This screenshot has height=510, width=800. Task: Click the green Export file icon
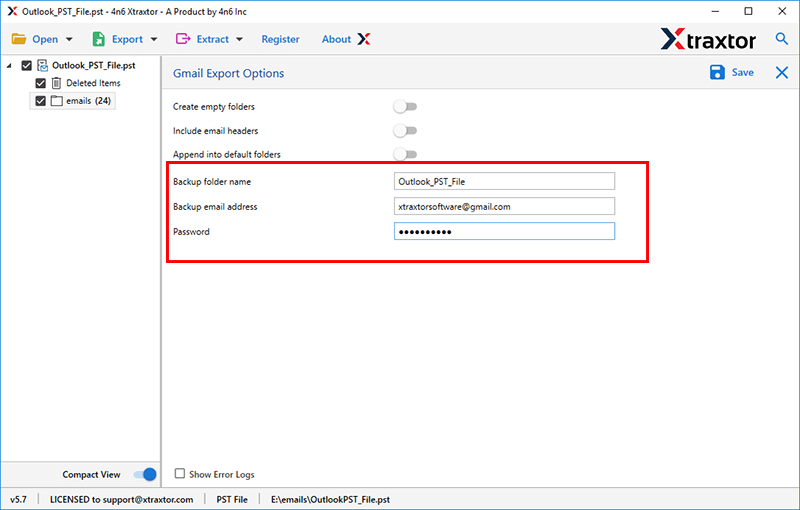pyautogui.click(x=98, y=39)
